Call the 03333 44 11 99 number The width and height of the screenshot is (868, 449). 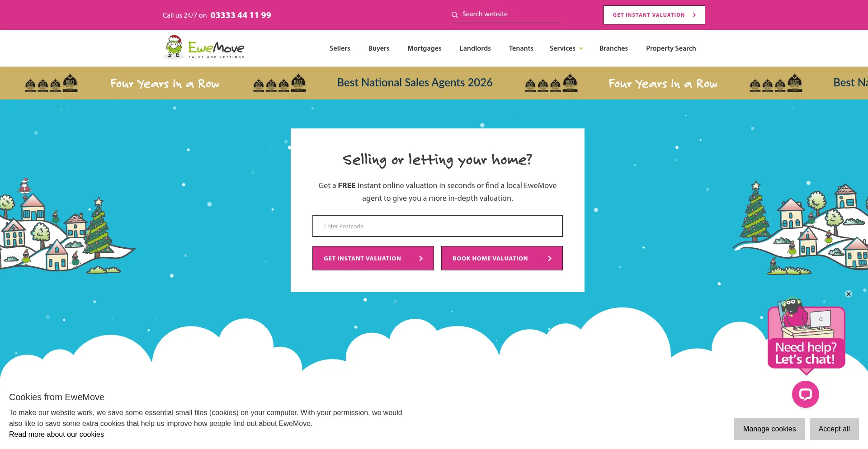coord(241,15)
